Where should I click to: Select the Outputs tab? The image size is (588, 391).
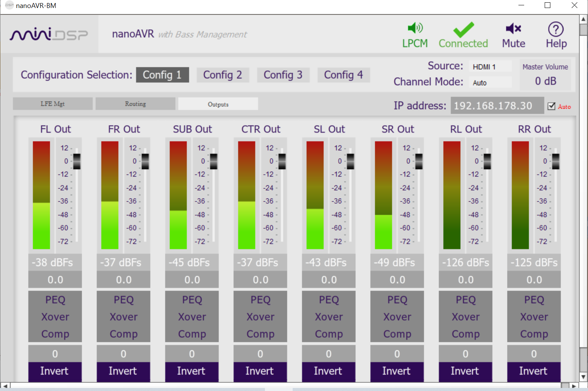click(x=218, y=104)
